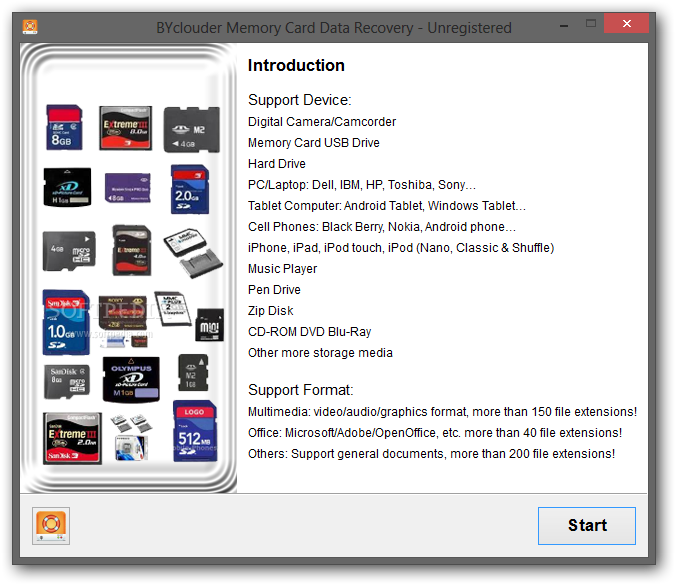Image resolution: width=676 pixels, height=585 pixels.
Task: Click the 'Multimedia: video/audio/graphics' line
Action: (x=442, y=412)
